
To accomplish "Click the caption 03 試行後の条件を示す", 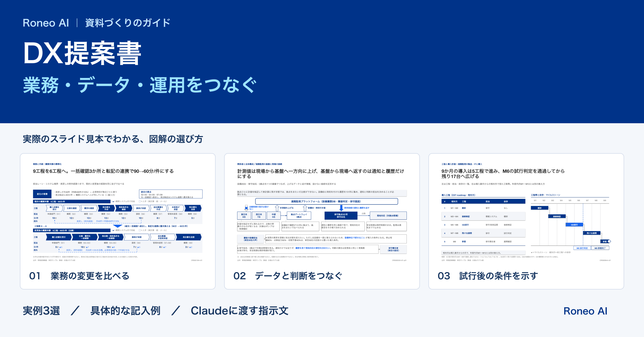I will [488, 276].
